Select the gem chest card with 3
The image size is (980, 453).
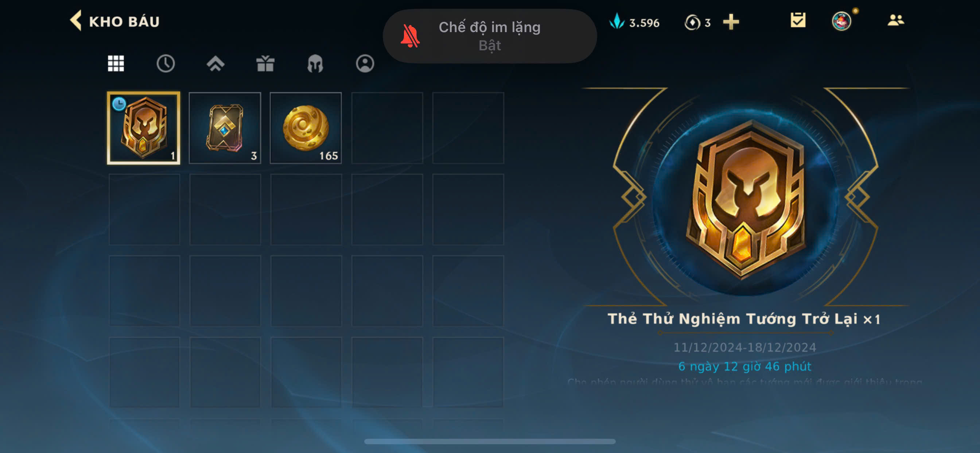[x=225, y=128]
